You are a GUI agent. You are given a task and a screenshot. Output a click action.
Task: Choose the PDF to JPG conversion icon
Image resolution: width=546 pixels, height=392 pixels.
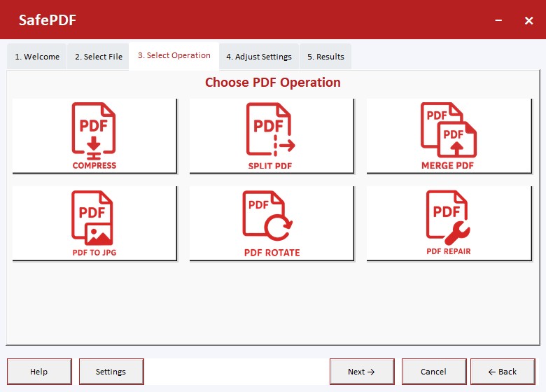point(94,223)
